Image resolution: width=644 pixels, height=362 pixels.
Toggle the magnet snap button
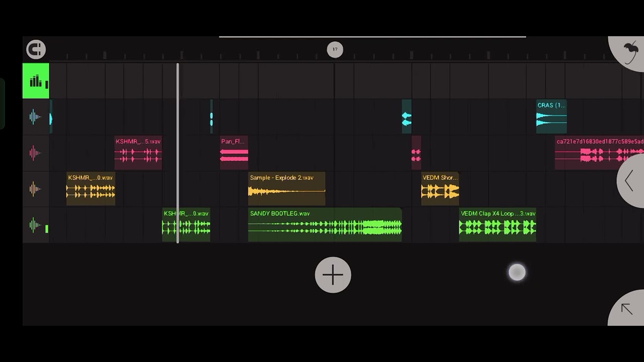(36, 49)
